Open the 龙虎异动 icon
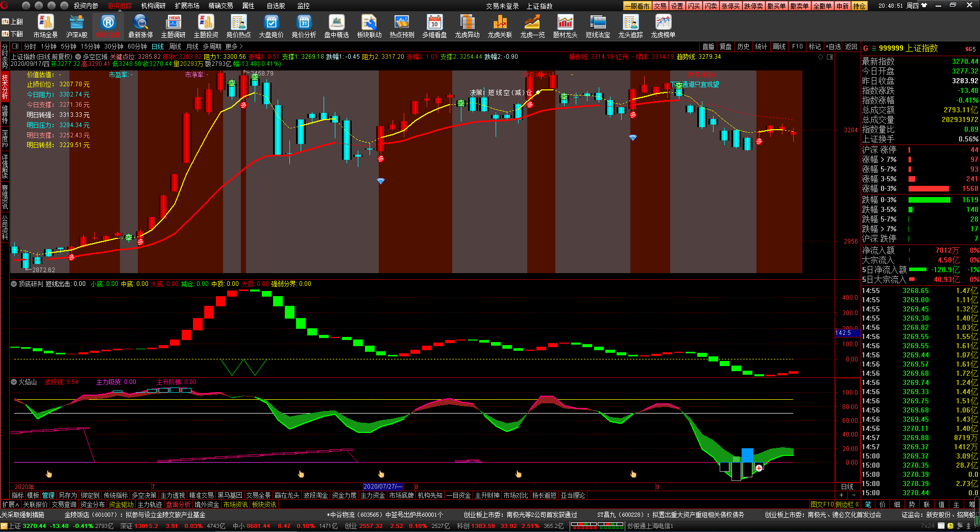The image size is (980, 532). point(467,26)
